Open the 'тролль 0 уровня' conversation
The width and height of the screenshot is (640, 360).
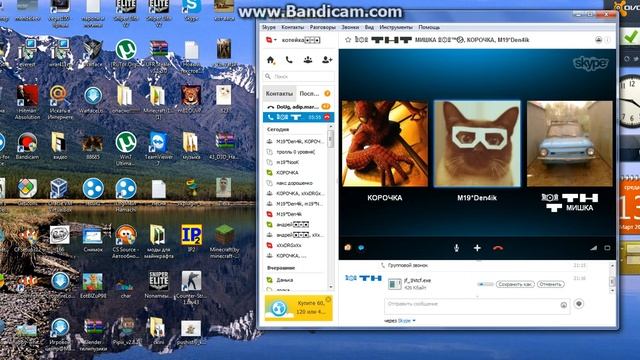coord(296,152)
